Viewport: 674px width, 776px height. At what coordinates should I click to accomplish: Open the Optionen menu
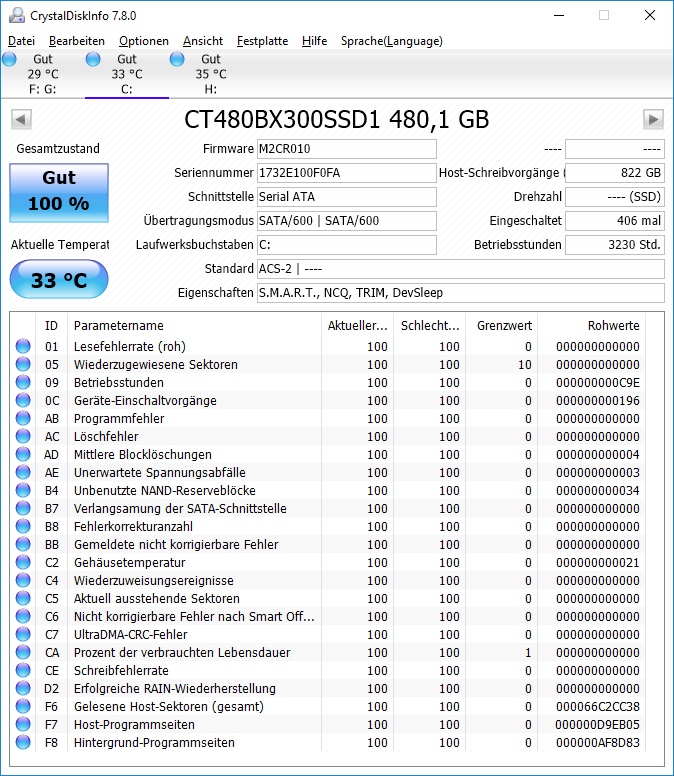pos(144,41)
